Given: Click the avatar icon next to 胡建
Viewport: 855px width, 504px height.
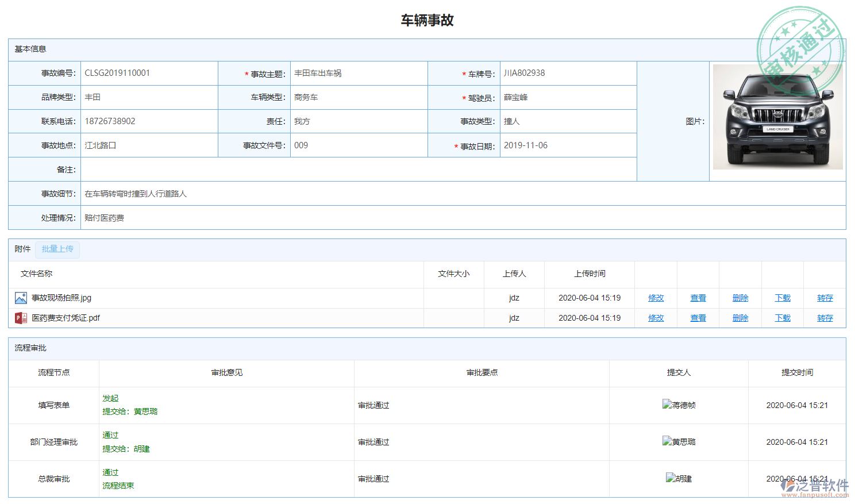Looking at the screenshot, I should point(670,478).
